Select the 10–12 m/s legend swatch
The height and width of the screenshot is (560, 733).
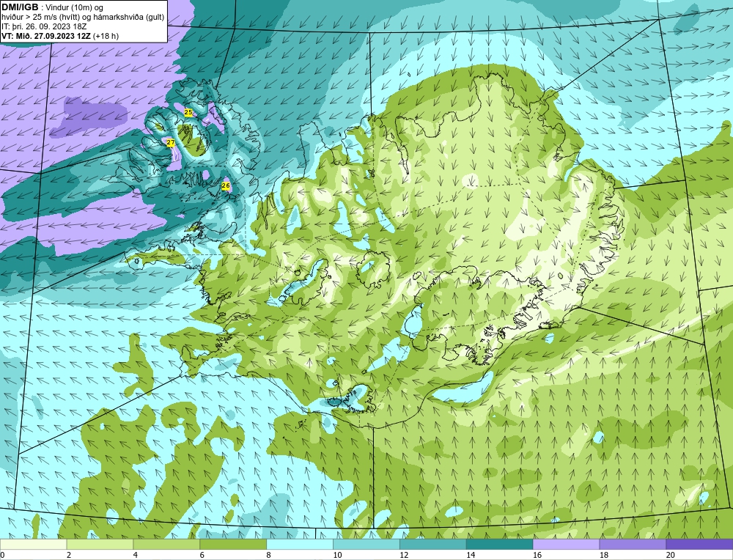[x=366, y=544]
